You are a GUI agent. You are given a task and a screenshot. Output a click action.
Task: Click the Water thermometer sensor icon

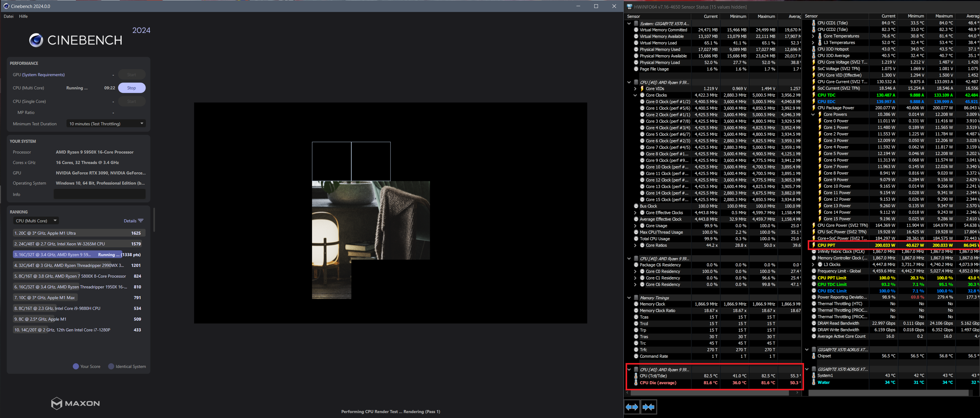pyautogui.click(x=813, y=382)
